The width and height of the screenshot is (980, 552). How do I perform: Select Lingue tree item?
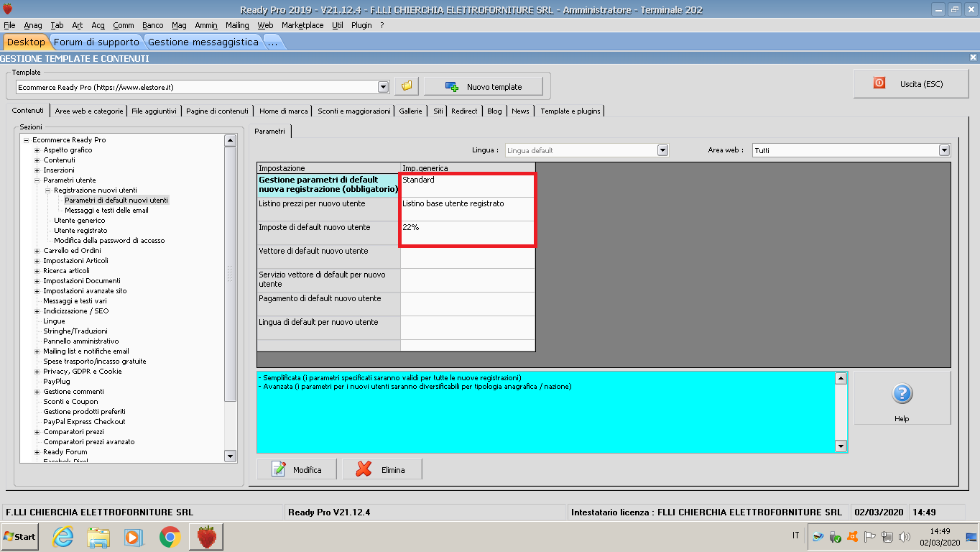click(x=54, y=321)
